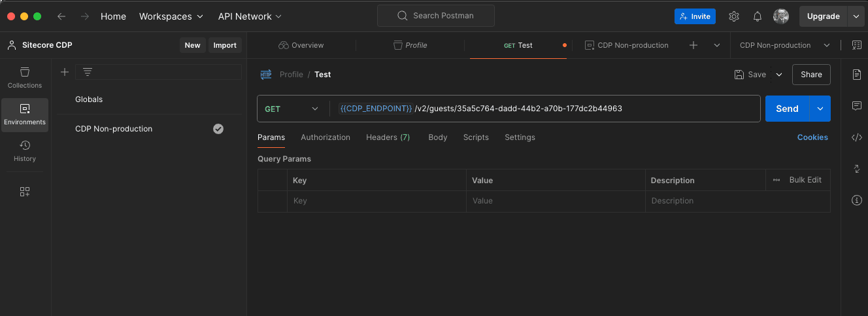868x316 pixels.
Task: Open the environment selector CDP Non-production
Action: [x=784, y=45]
